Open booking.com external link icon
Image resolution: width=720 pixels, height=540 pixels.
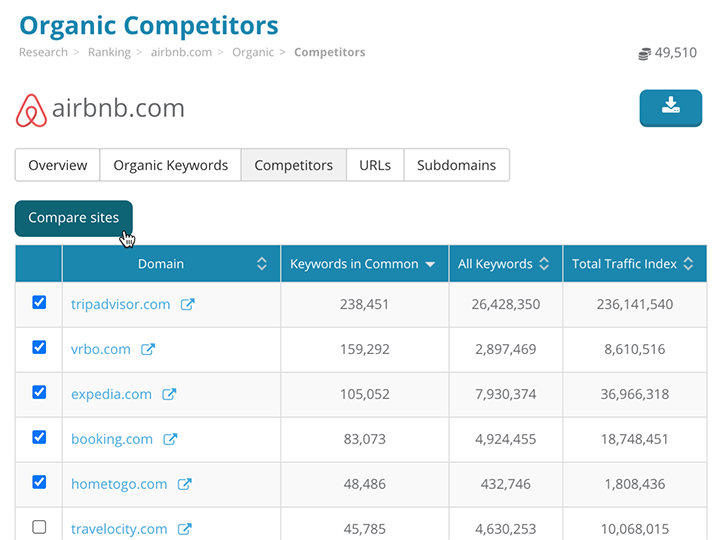170,439
